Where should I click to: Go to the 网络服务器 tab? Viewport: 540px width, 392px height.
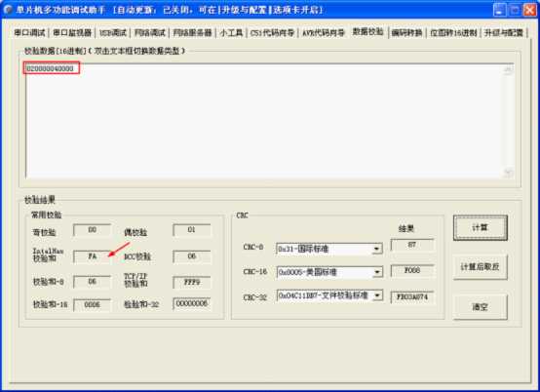click(193, 33)
